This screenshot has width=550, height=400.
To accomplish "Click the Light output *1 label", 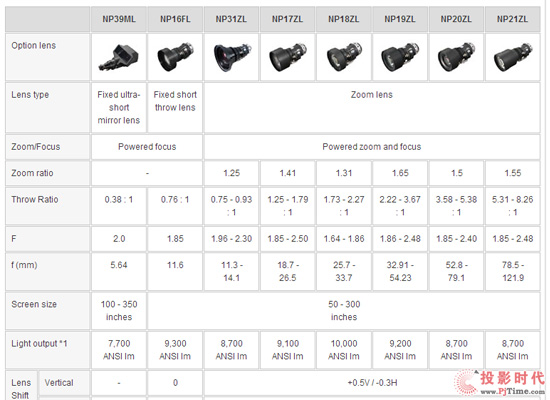I will pyautogui.click(x=39, y=344).
